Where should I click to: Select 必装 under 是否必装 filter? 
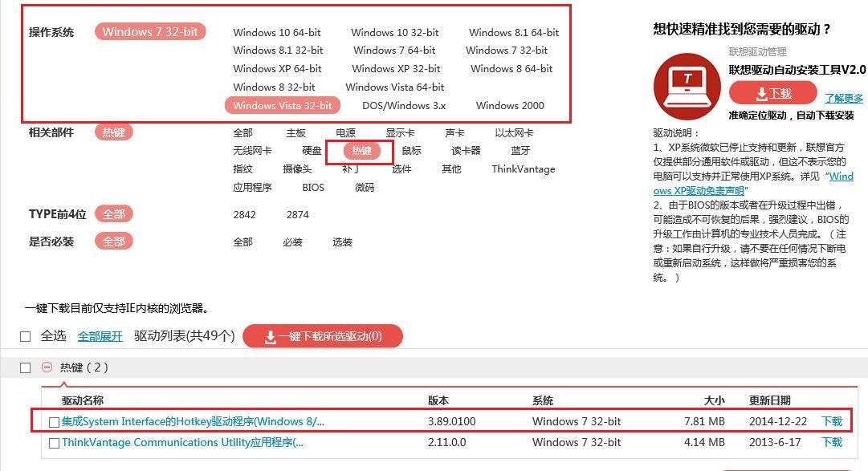[x=291, y=242]
